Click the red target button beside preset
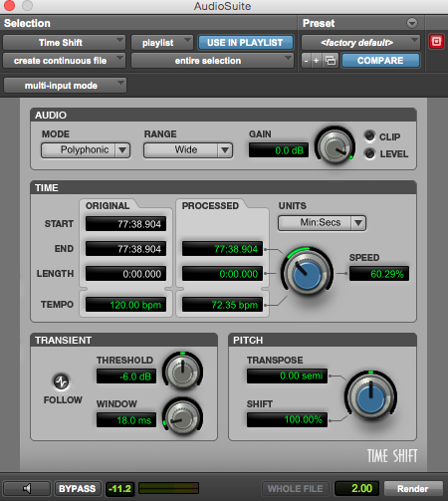 pos(436,42)
